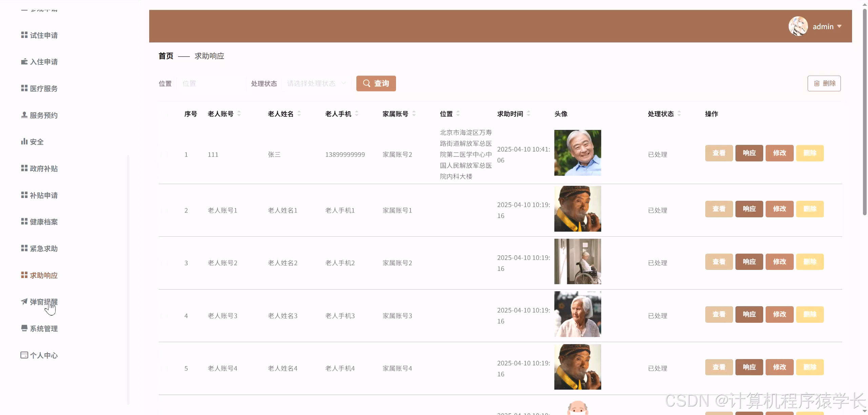This screenshot has width=868, height=415.
Task: Expand the admin user dropdown arrow
Action: pos(839,26)
